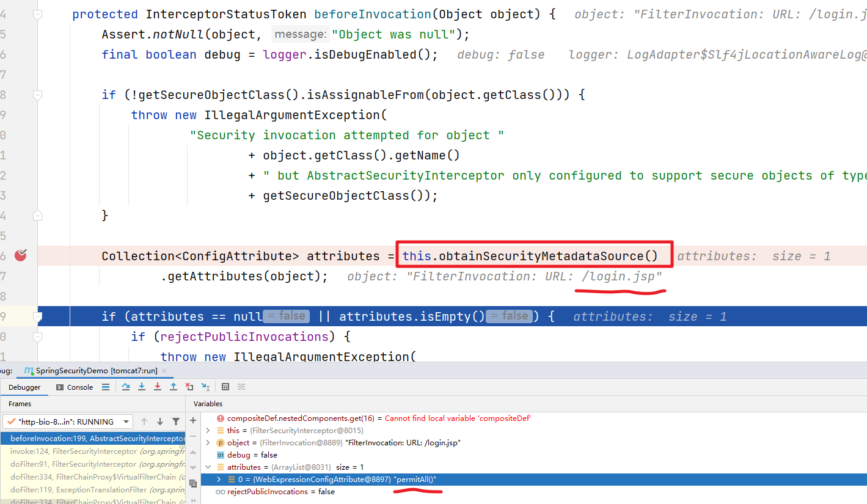
Task: Click the Frames panel header
Action: (x=20, y=404)
